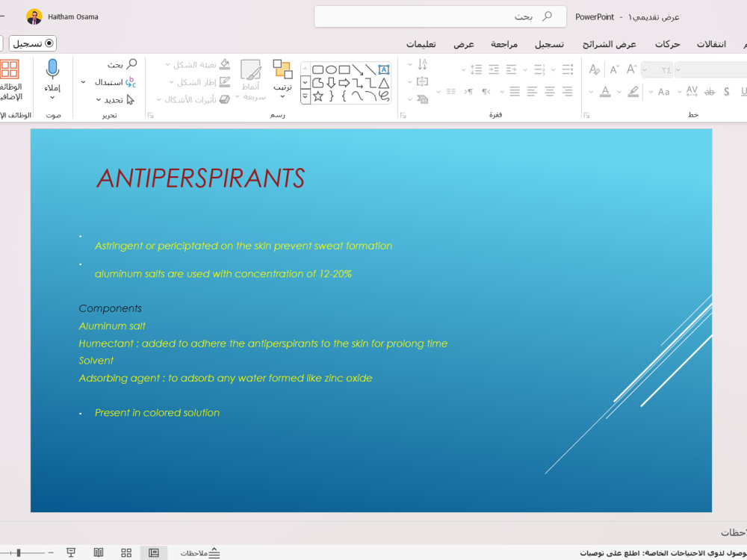
Task: Toggle text shadow (S) formatting
Action: tap(727, 91)
